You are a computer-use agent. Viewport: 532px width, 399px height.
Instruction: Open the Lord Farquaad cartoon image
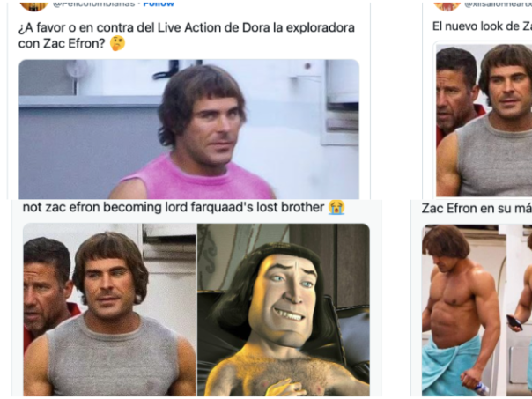[x=284, y=309]
